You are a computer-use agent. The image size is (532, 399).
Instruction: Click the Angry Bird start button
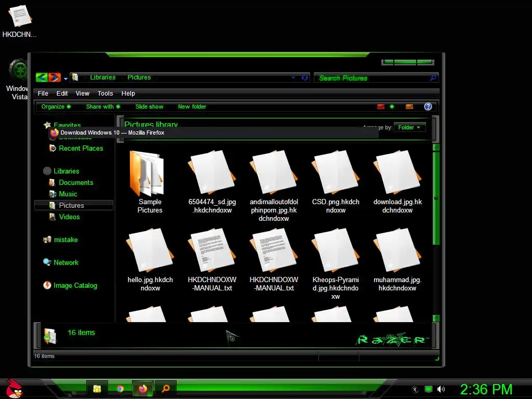coord(14,389)
